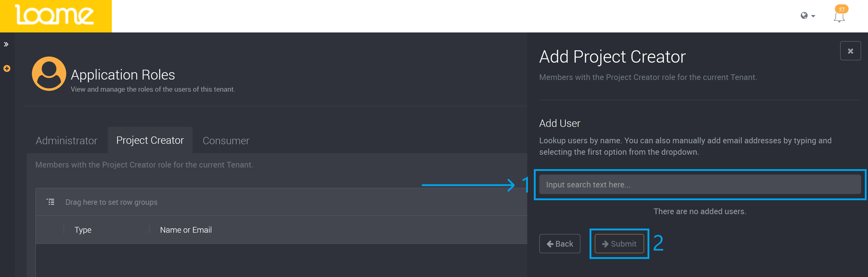Switch to the Administrator tab
This screenshot has width=868, height=277.
66,140
